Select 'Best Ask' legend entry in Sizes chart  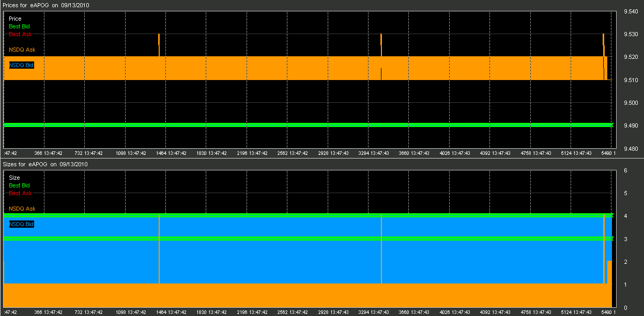[x=20, y=193]
